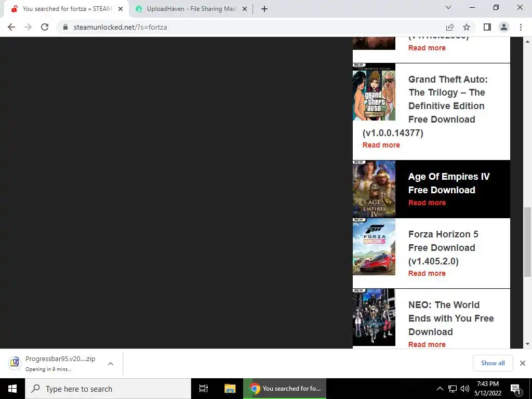
Task: View site info via lock icon
Action: pyautogui.click(x=65, y=27)
